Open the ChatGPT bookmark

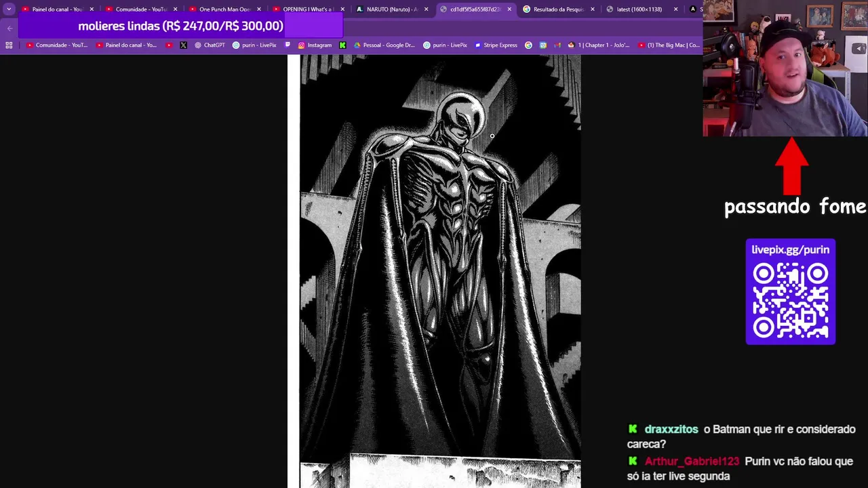pyautogui.click(x=210, y=45)
